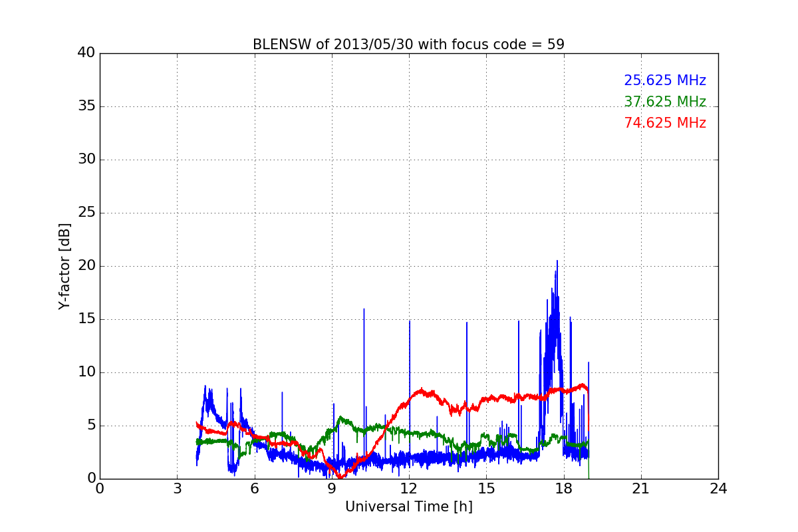Click the plot title 'BLENSW of 2013/05/30'
Image resolution: width=798 pixels, height=532 pixels.
[408, 45]
